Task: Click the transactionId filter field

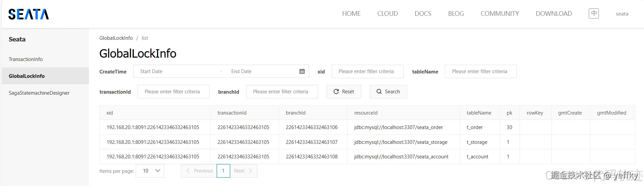Action: pos(173,92)
